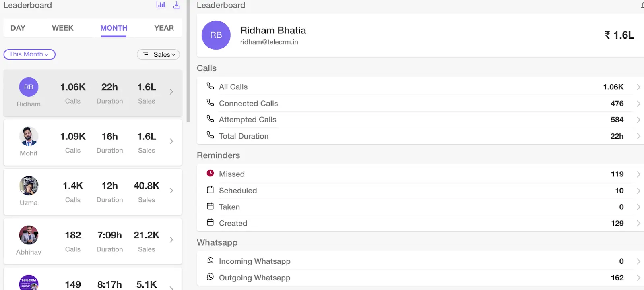Switch to the WEEK tab
This screenshot has height=290, width=644.
63,28
